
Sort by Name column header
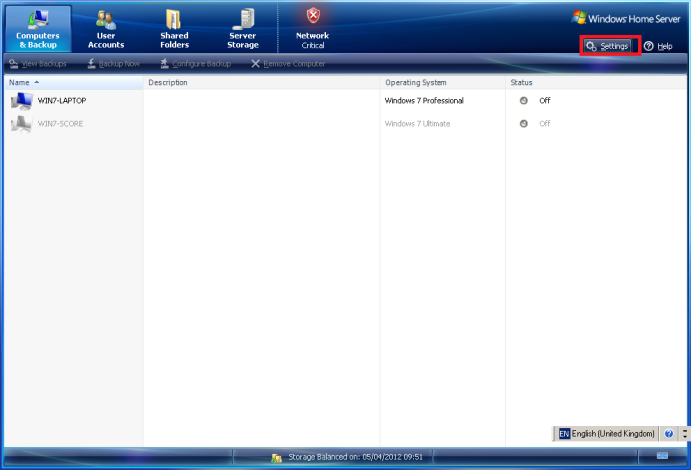(x=74, y=82)
